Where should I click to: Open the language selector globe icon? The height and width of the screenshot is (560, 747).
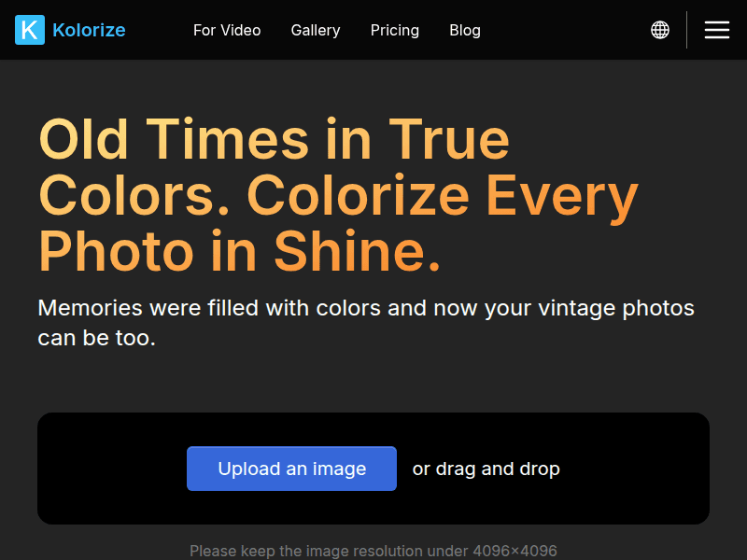660,30
